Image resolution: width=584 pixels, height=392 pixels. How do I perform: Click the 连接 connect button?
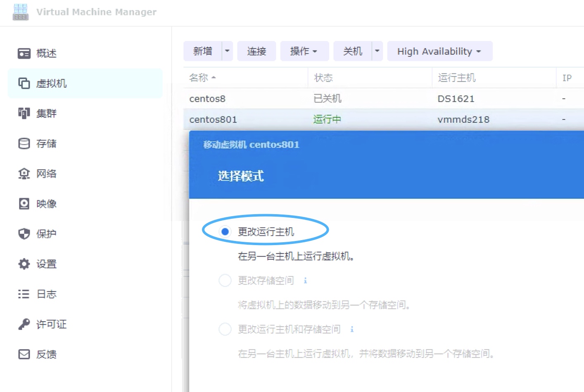click(x=256, y=51)
